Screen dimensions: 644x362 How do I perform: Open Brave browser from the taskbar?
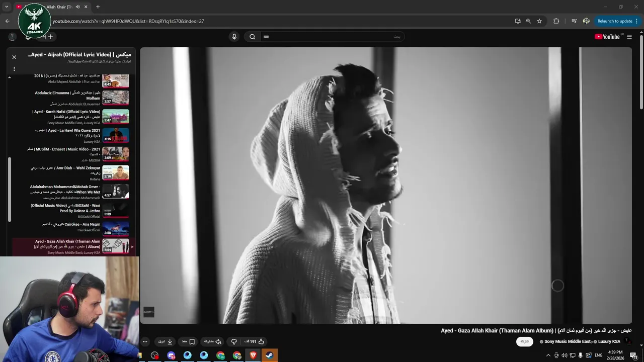(x=253, y=355)
